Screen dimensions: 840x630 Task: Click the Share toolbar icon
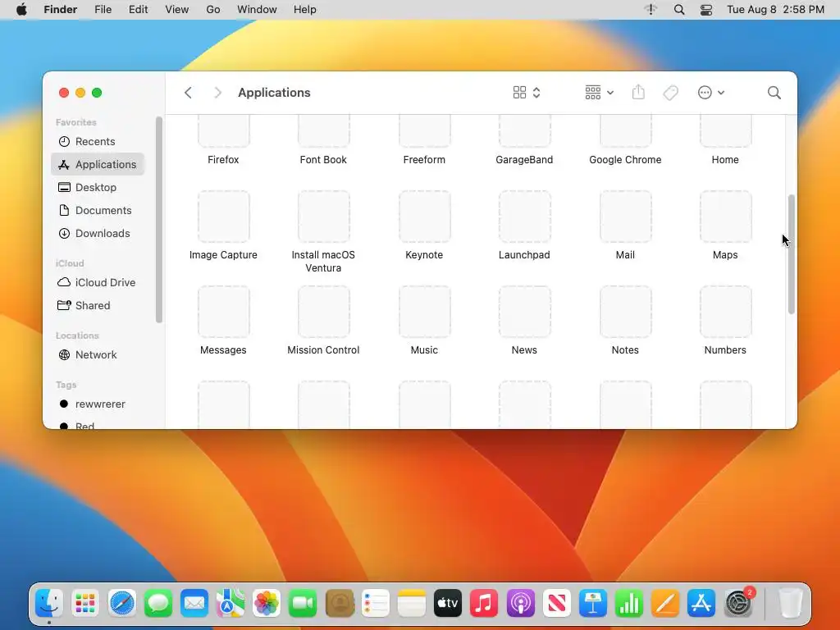click(638, 92)
